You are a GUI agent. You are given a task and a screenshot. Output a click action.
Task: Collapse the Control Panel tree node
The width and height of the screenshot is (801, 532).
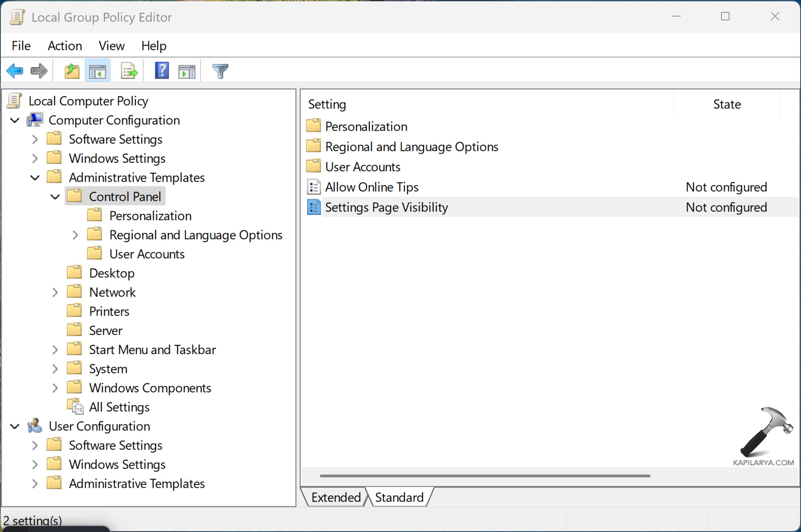pos(55,197)
